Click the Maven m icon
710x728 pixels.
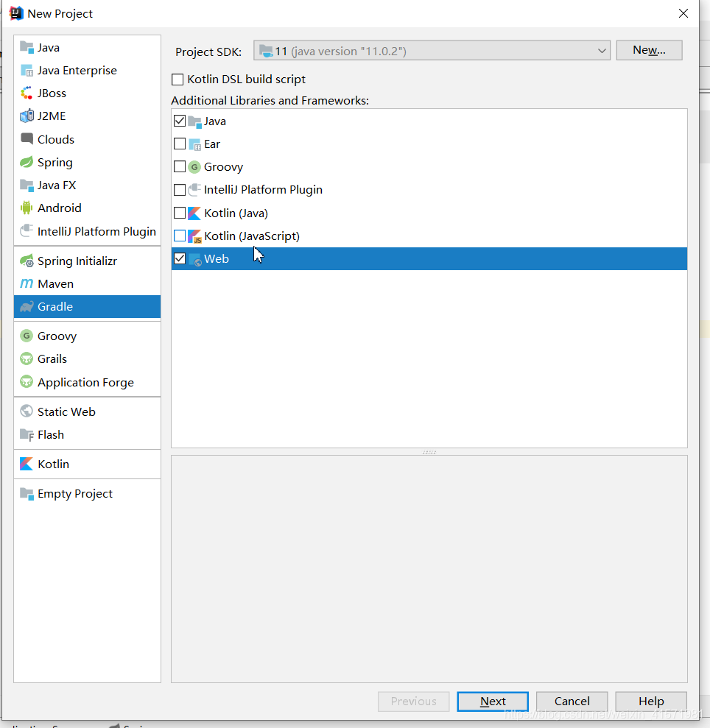pyautogui.click(x=27, y=283)
